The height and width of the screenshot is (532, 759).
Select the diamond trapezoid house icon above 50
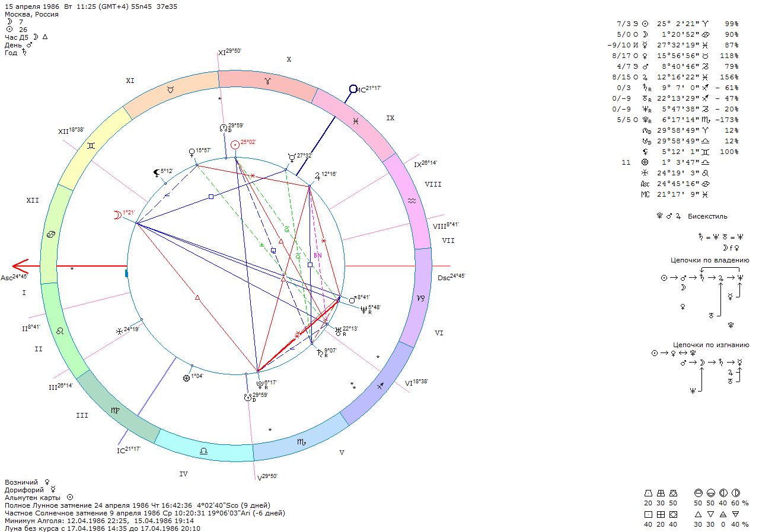[x=673, y=493]
